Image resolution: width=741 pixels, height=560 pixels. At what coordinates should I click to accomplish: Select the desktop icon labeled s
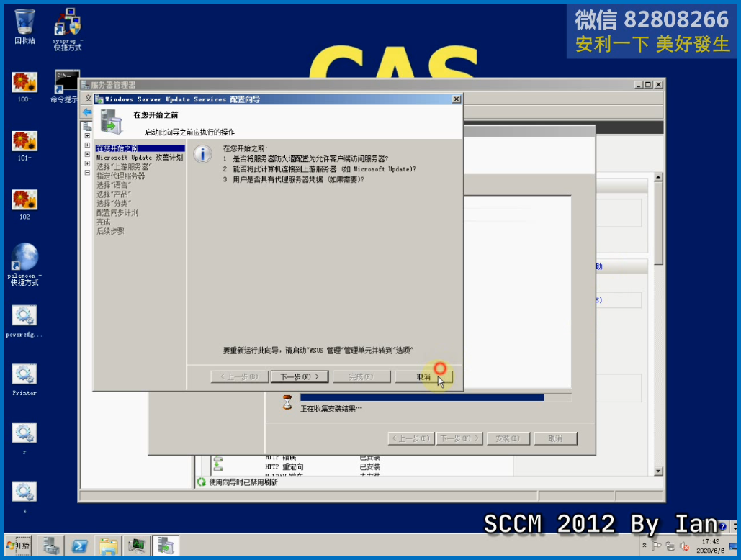[x=24, y=497]
